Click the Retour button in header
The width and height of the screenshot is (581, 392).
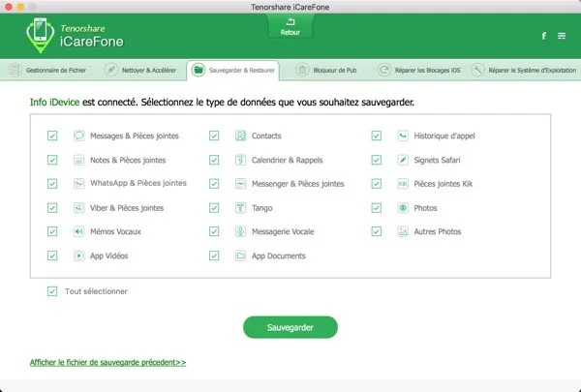pyautogui.click(x=290, y=27)
